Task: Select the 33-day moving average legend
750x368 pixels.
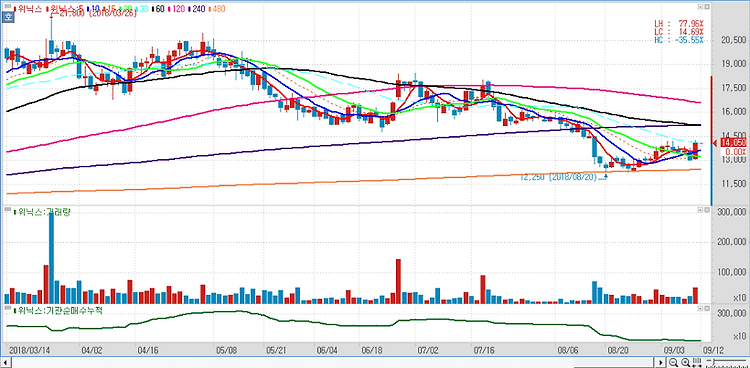Action: [x=142, y=9]
